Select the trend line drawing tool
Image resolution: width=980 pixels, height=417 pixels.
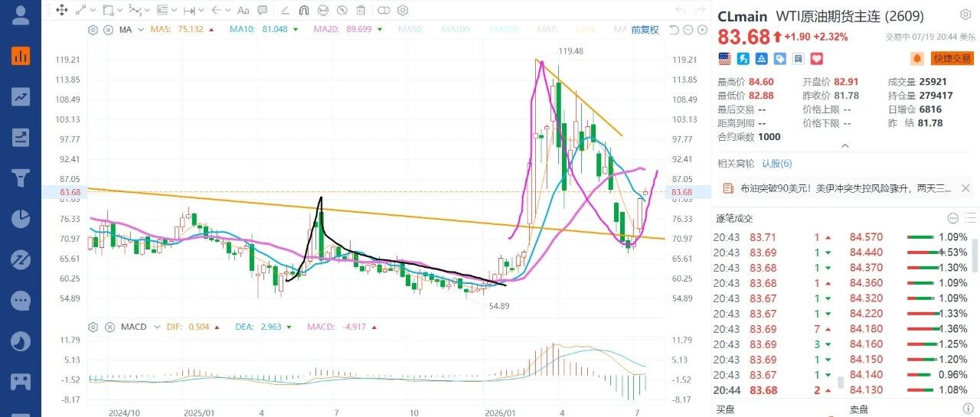pyautogui.click(x=81, y=11)
